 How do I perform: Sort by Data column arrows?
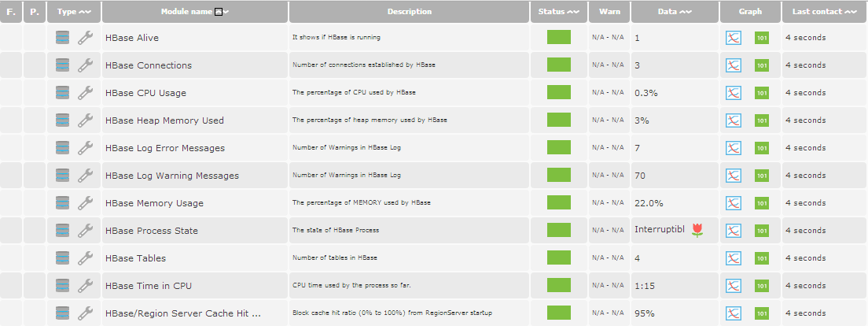686,12
